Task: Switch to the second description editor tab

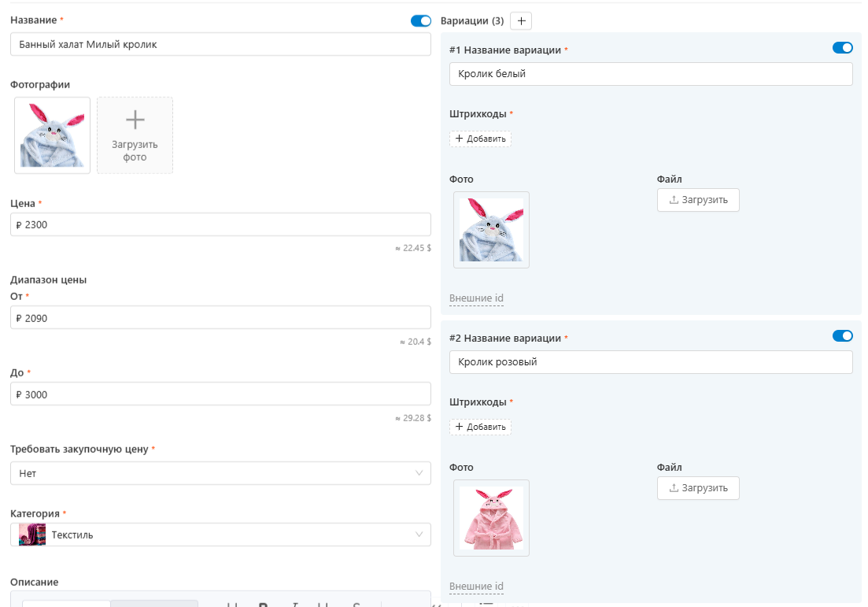Action: [x=154, y=605]
